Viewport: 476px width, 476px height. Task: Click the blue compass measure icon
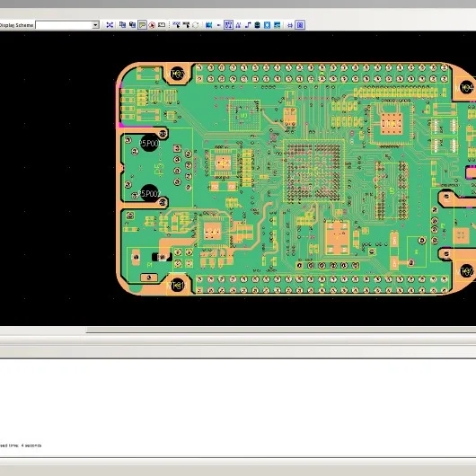pyautogui.click(x=238, y=25)
